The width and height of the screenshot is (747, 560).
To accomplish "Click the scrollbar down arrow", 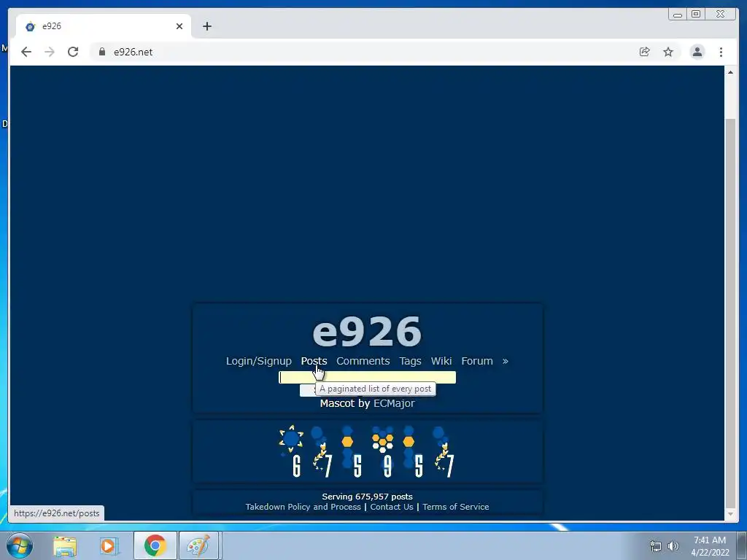I will (730, 514).
